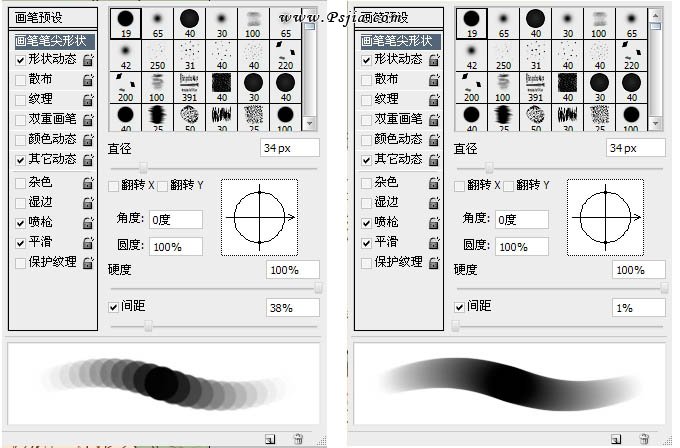680x448 pixels.
Task: Click lock icon beside 喷枪 in right panel
Action: tap(434, 223)
